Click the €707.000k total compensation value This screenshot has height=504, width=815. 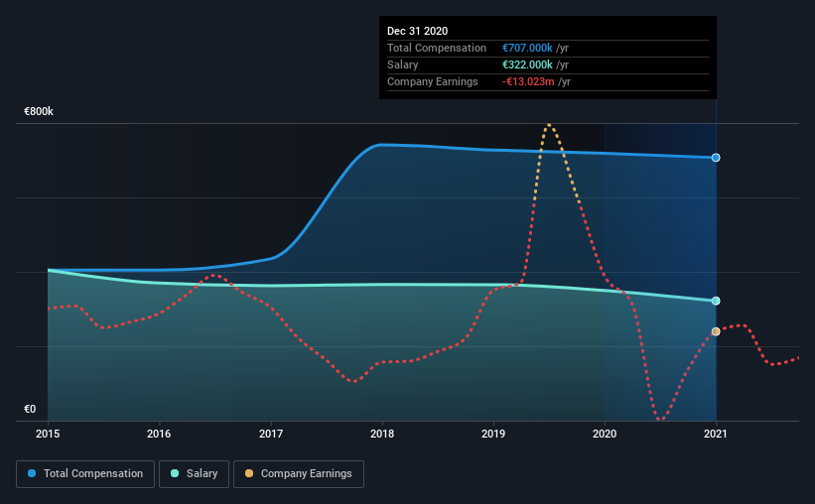pos(527,48)
